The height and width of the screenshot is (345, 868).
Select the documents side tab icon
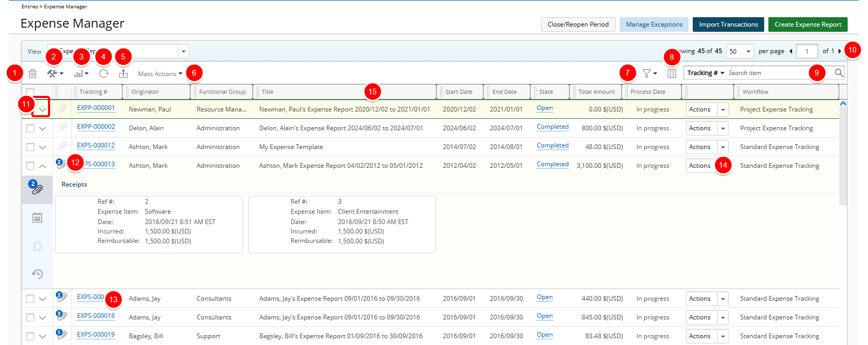coord(37,246)
